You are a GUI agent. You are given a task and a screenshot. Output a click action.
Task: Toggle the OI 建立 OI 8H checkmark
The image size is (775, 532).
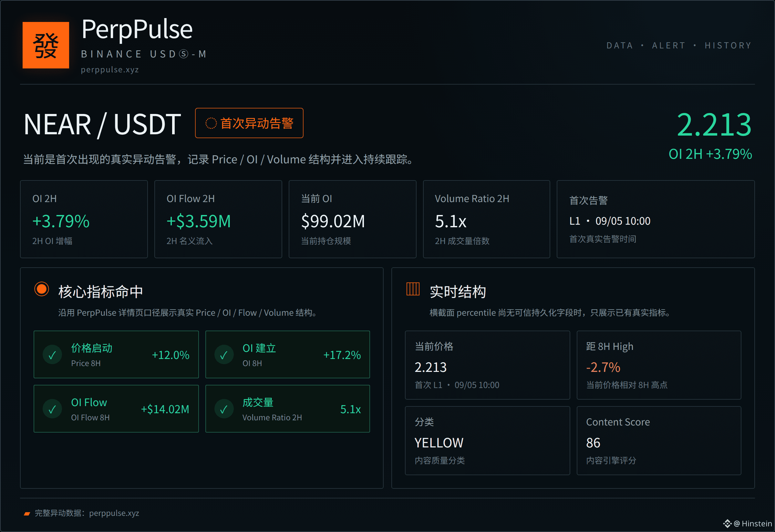pos(224,355)
